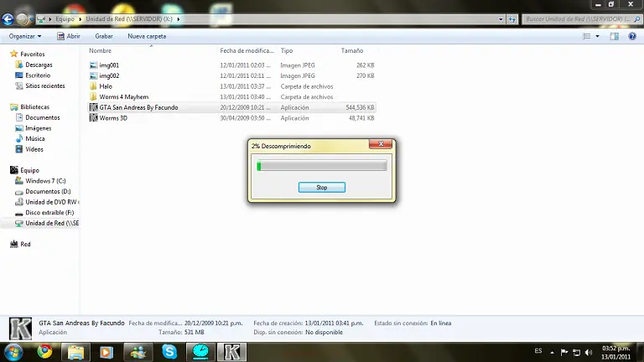The image size is (644, 362).
Task: Click the Forward navigation arrow
Action: coord(22,19)
